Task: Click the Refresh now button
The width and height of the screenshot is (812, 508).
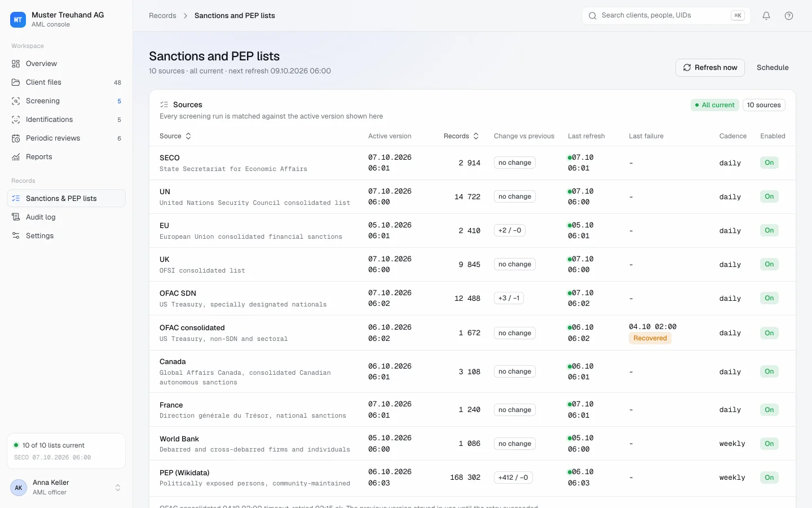Action: coord(710,68)
